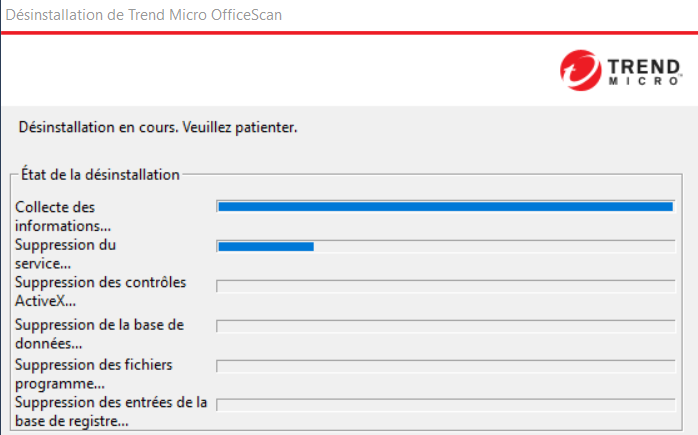Click the progress bar for fichiers programme removal
The height and width of the screenshot is (435, 698).
coord(446,365)
